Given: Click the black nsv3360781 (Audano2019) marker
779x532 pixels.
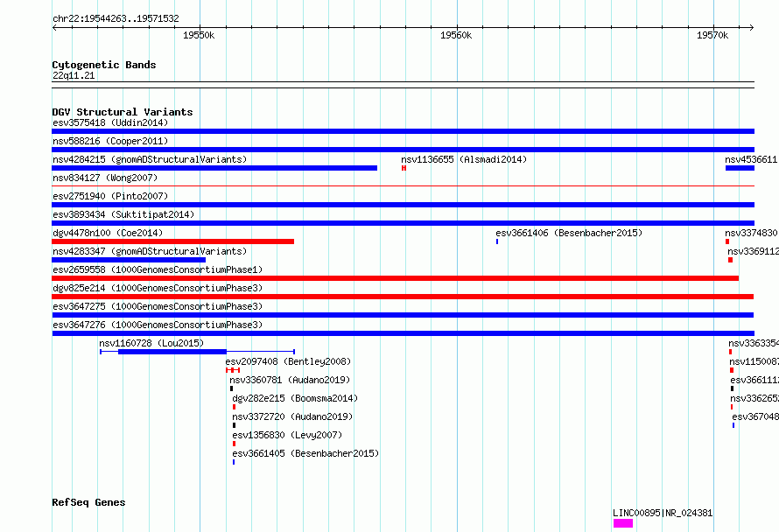Looking at the screenshot, I should (x=232, y=388).
